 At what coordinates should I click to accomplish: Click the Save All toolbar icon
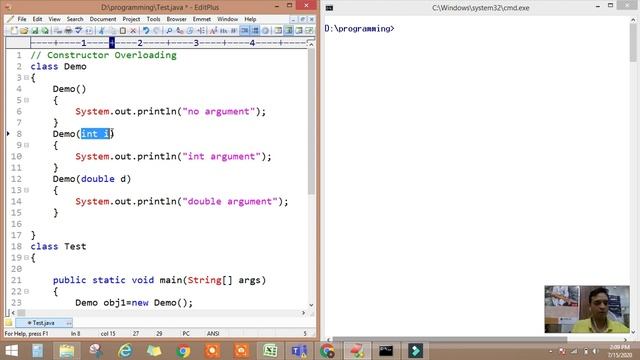pyautogui.click(x=45, y=31)
